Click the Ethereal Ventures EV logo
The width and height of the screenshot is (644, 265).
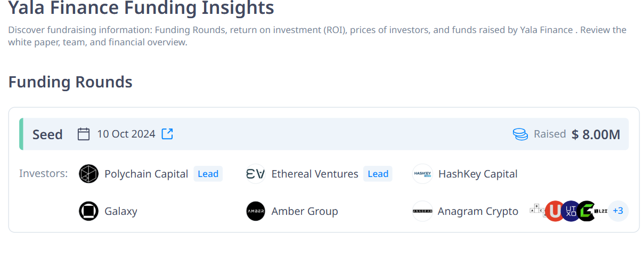click(256, 174)
